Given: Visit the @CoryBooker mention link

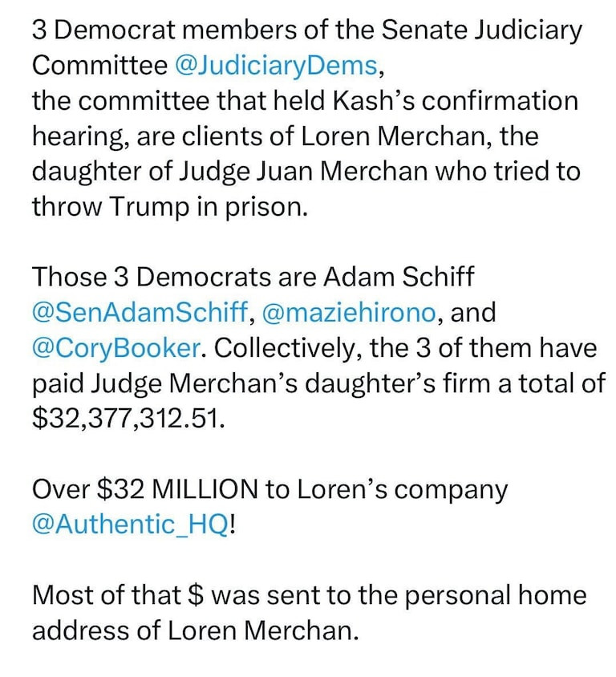Looking at the screenshot, I should tap(115, 348).
